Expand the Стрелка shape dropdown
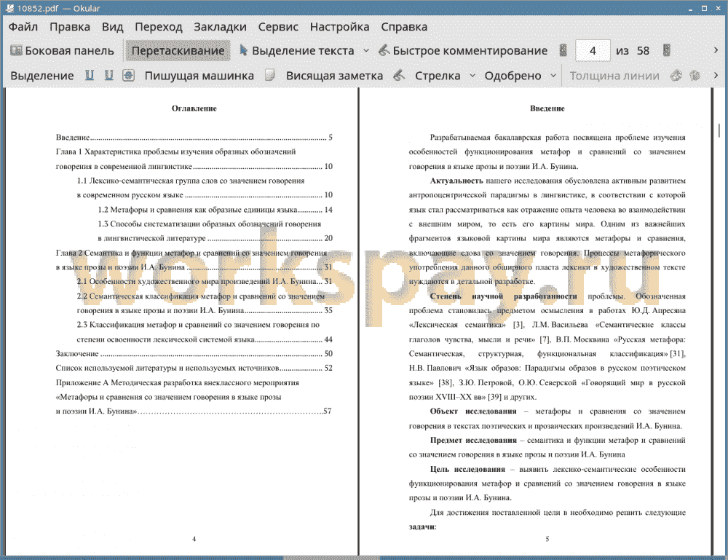The height and width of the screenshot is (560, 728). pyautogui.click(x=472, y=76)
